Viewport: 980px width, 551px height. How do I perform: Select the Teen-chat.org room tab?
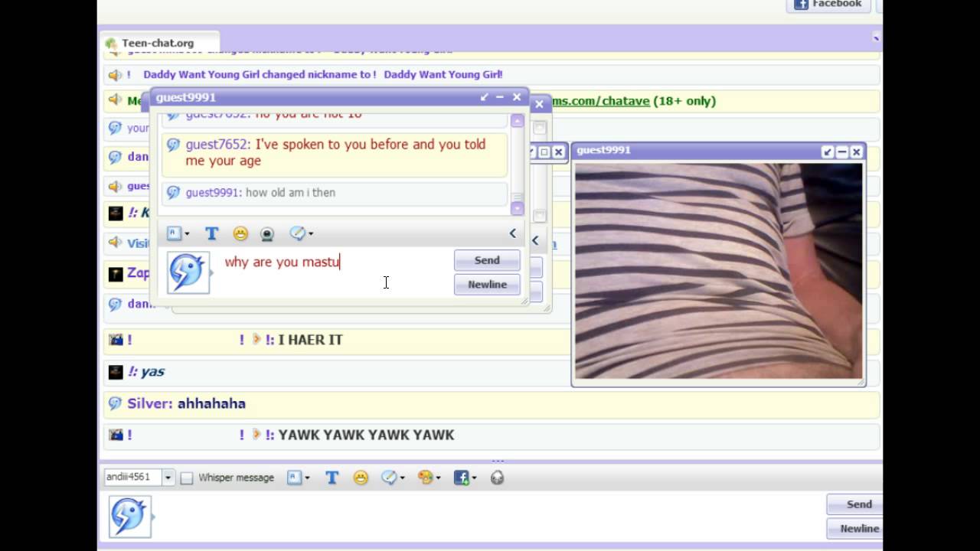(x=158, y=43)
